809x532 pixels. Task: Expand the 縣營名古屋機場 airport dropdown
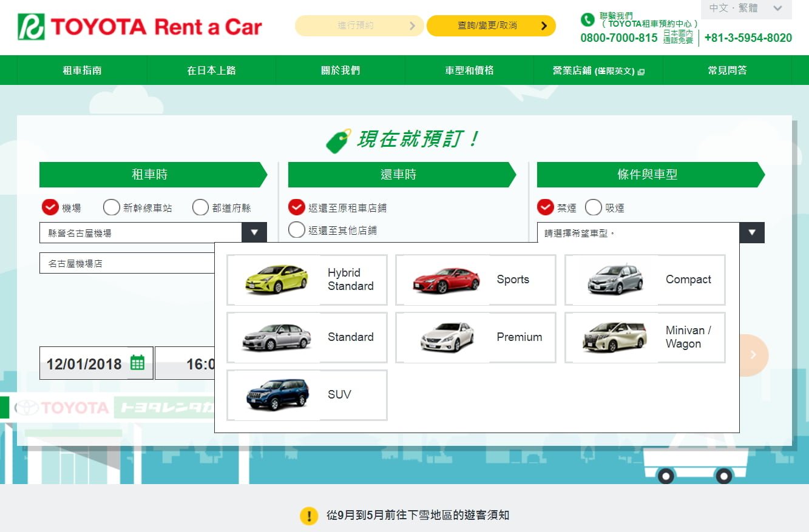(153, 233)
